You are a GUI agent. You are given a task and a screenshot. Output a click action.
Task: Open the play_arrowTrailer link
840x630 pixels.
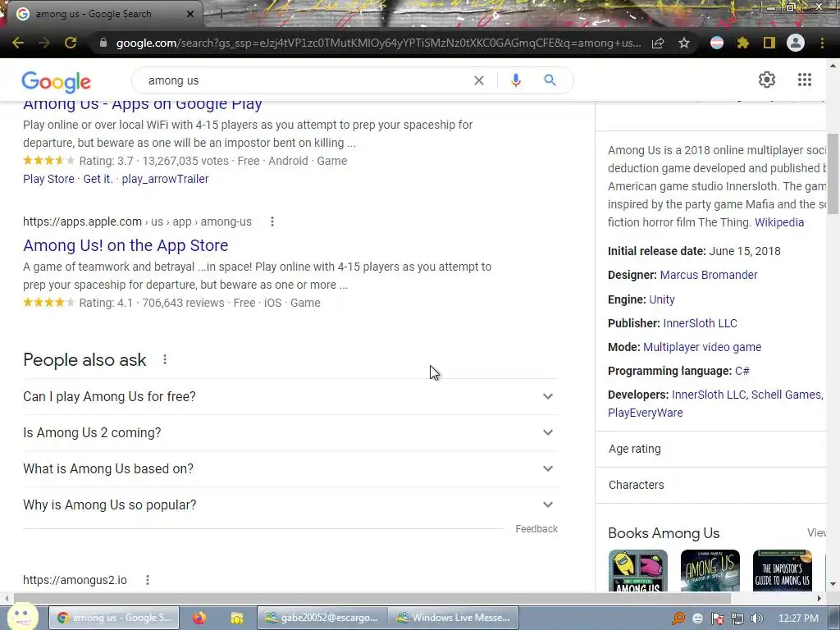165,179
